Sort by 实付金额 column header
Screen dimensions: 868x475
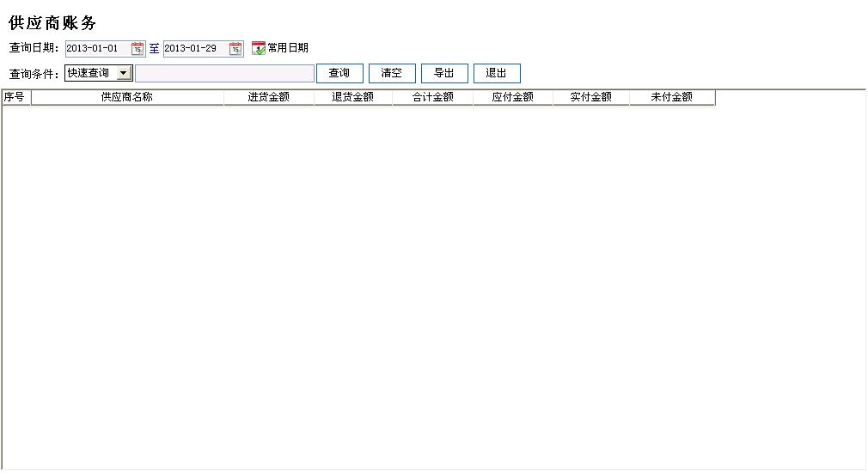[x=591, y=97]
